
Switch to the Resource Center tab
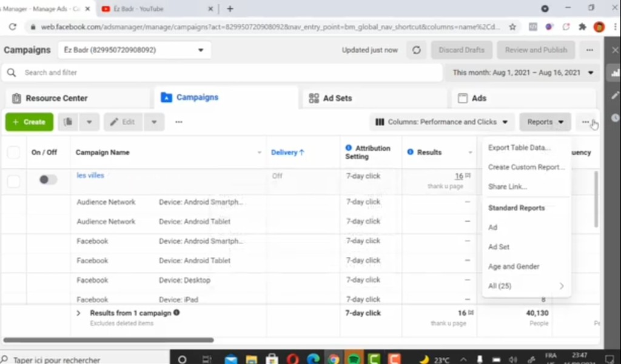click(78, 98)
